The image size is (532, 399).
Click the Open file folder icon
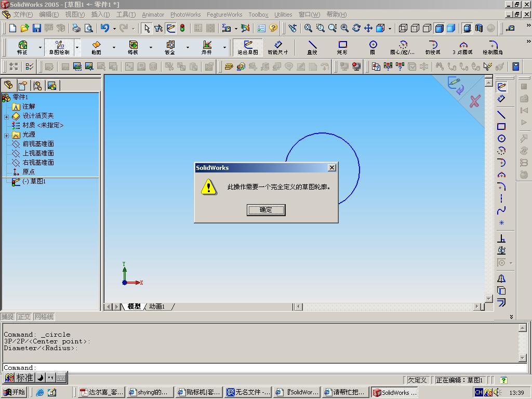click(24, 28)
